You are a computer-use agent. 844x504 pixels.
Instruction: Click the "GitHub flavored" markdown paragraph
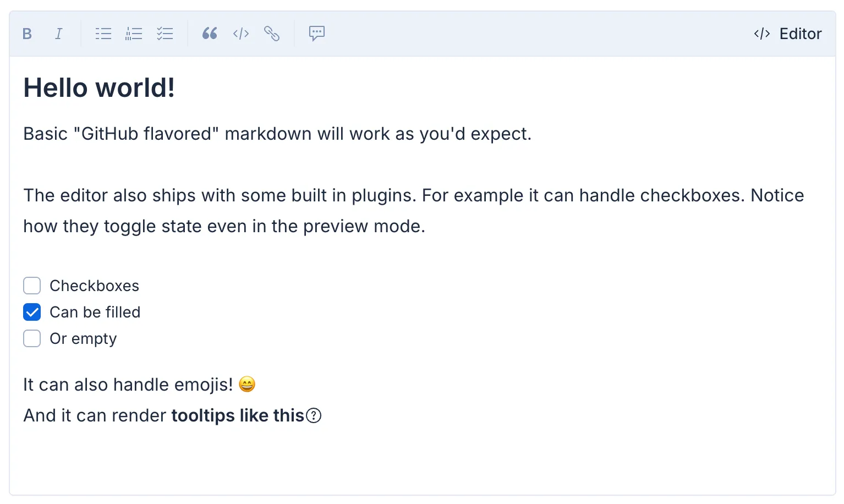click(x=277, y=134)
